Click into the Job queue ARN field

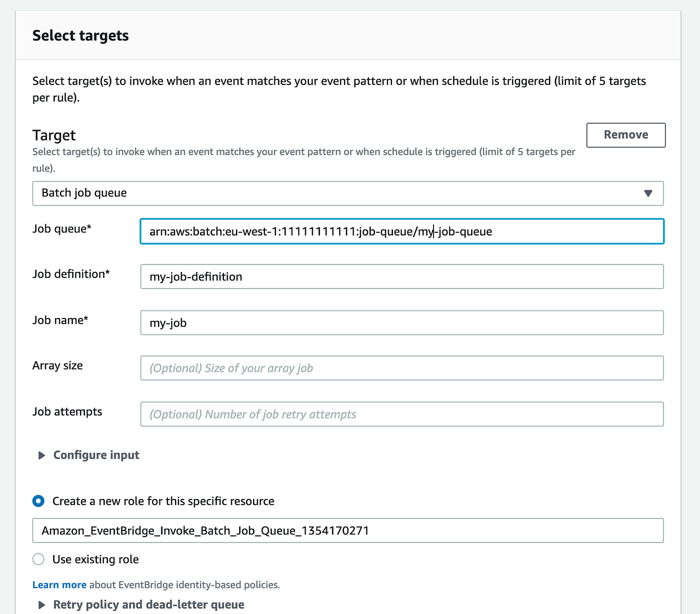[401, 231]
